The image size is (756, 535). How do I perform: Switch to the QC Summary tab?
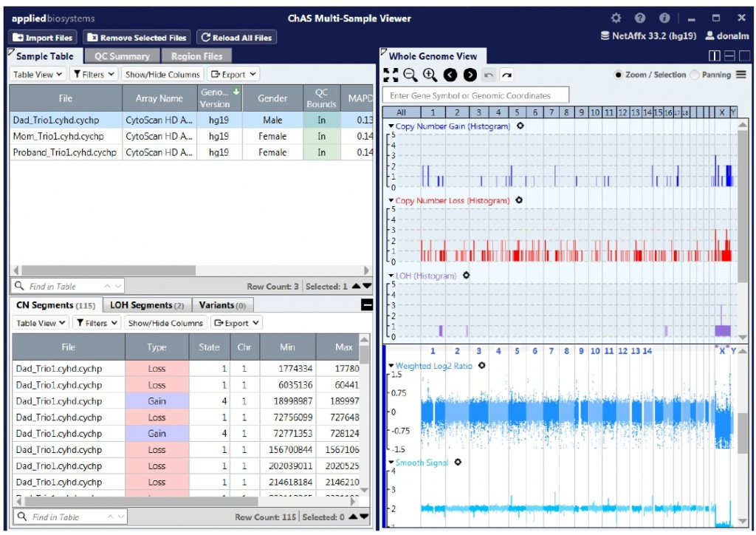pyautogui.click(x=122, y=56)
